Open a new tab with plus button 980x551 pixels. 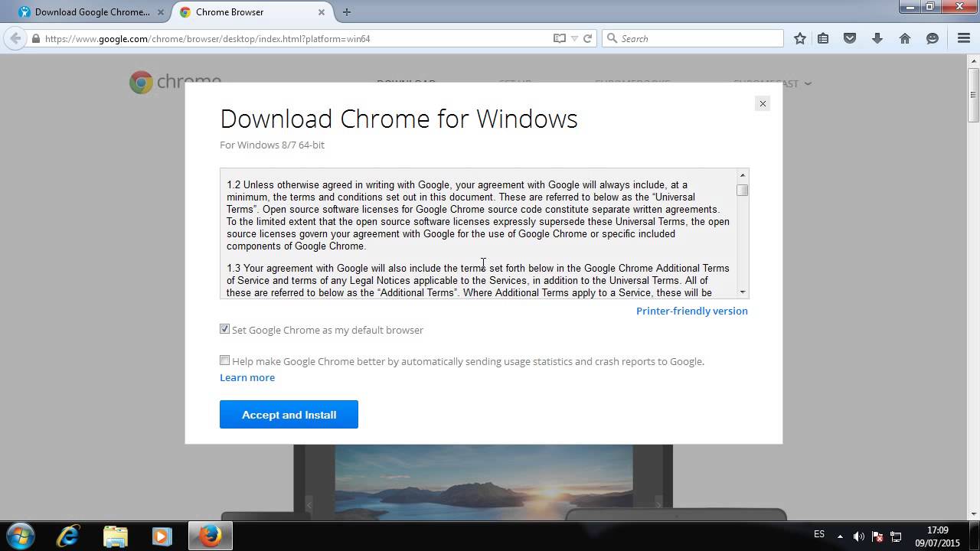(x=347, y=12)
